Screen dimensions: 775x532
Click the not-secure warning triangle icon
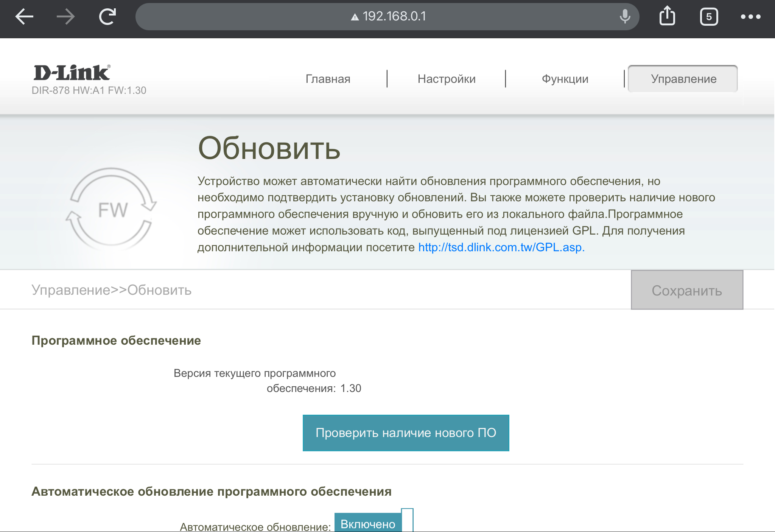click(355, 17)
